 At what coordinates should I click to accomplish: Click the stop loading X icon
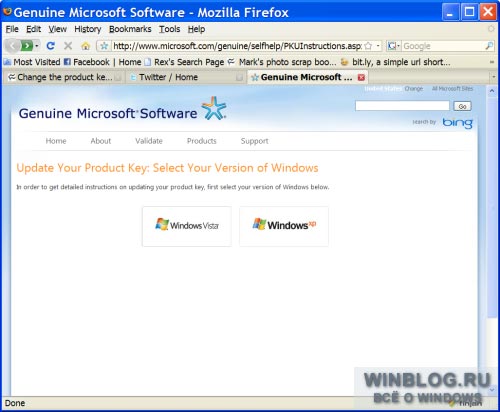pyautogui.click(x=68, y=46)
